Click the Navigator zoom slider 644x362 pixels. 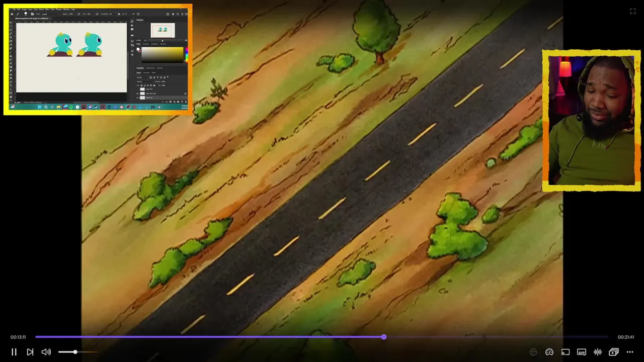163,40
